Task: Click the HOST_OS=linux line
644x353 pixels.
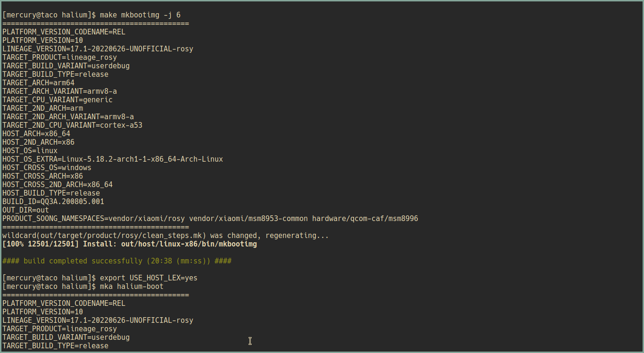Action: [30, 151]
